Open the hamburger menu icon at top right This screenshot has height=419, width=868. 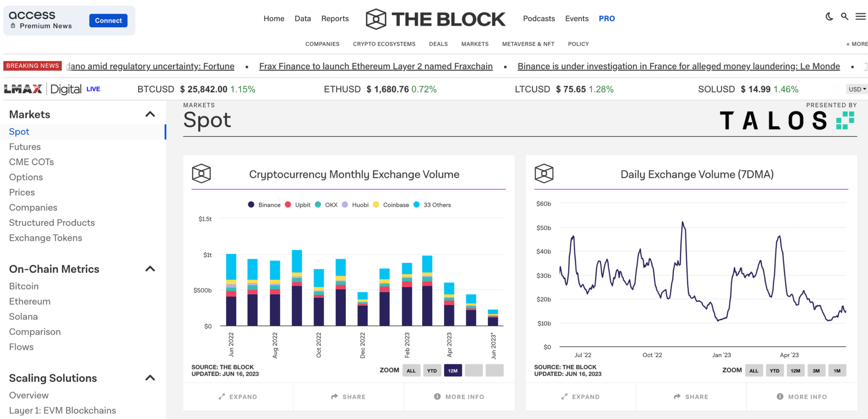[860, 16]
